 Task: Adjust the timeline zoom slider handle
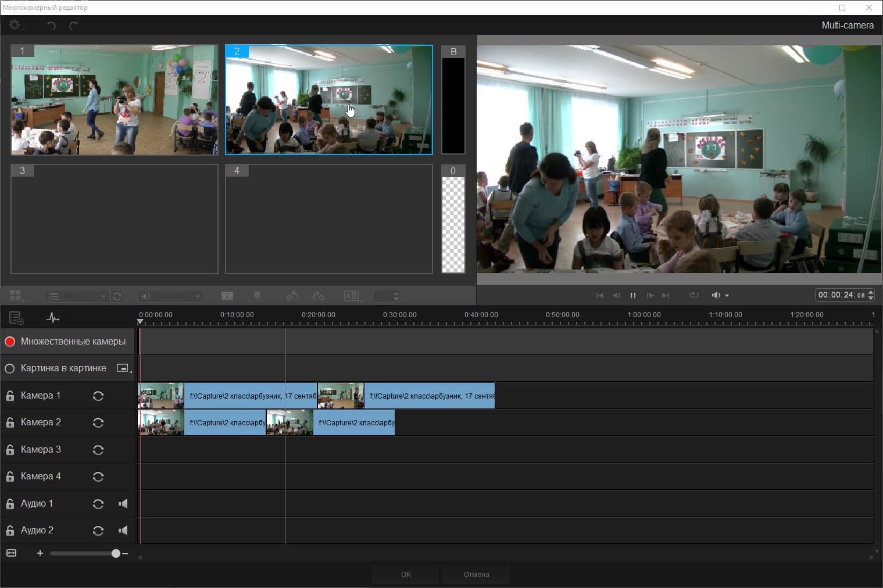pos(116,553)
